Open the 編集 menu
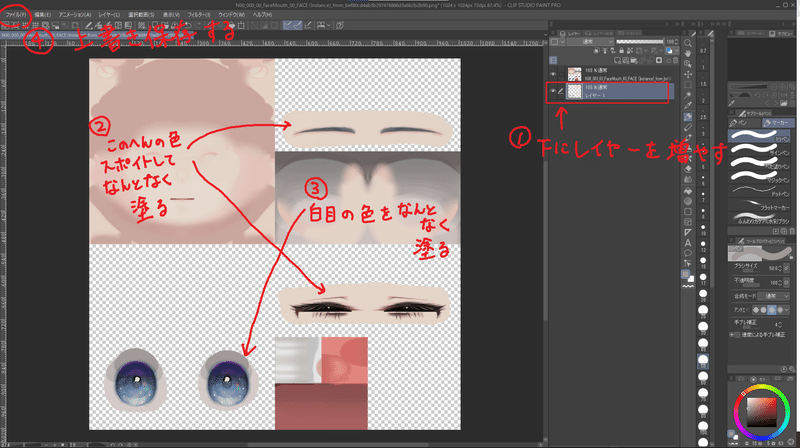Screen dimensions: 800x448 (43, 15)
